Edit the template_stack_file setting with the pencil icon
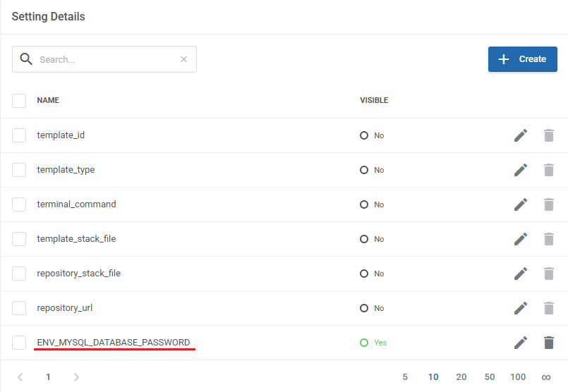568x392 pixels. (521, 239)
